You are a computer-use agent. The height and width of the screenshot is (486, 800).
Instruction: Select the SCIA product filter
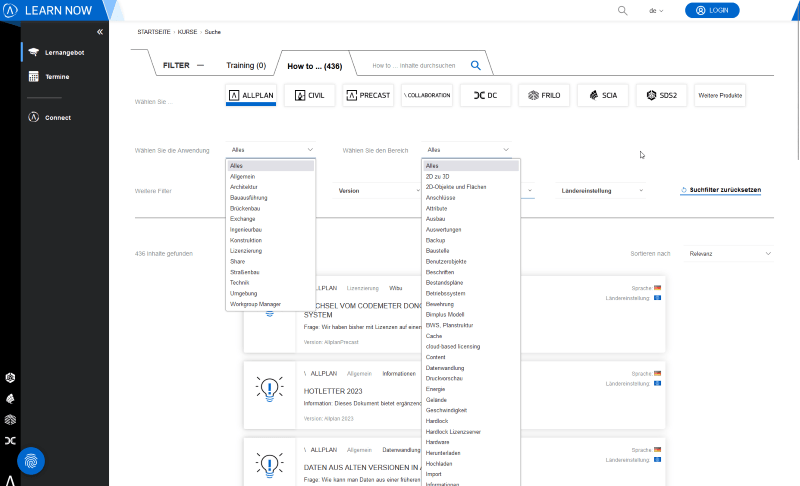(603, 95)
